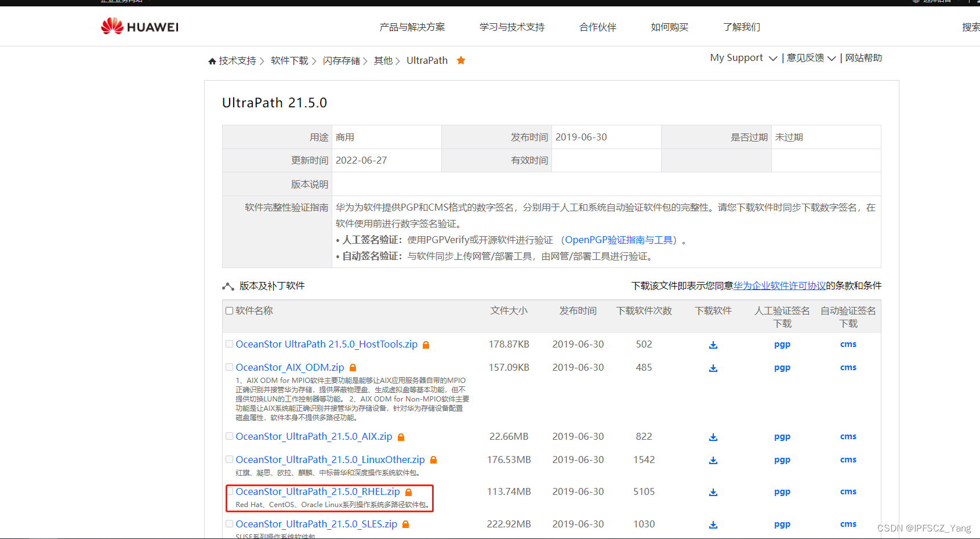Open 学习与技术支持 menu
The image size is (980, 539).
coord(512,27)
